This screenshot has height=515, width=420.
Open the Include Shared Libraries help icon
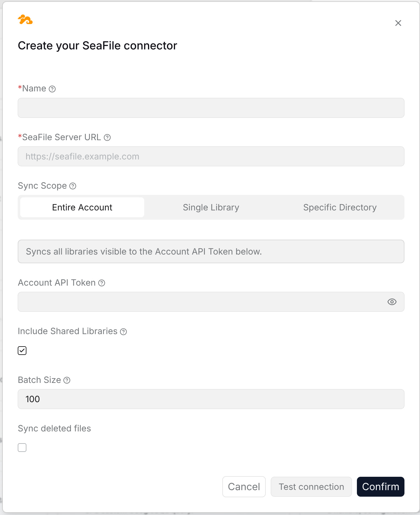[x=123, y=332]
